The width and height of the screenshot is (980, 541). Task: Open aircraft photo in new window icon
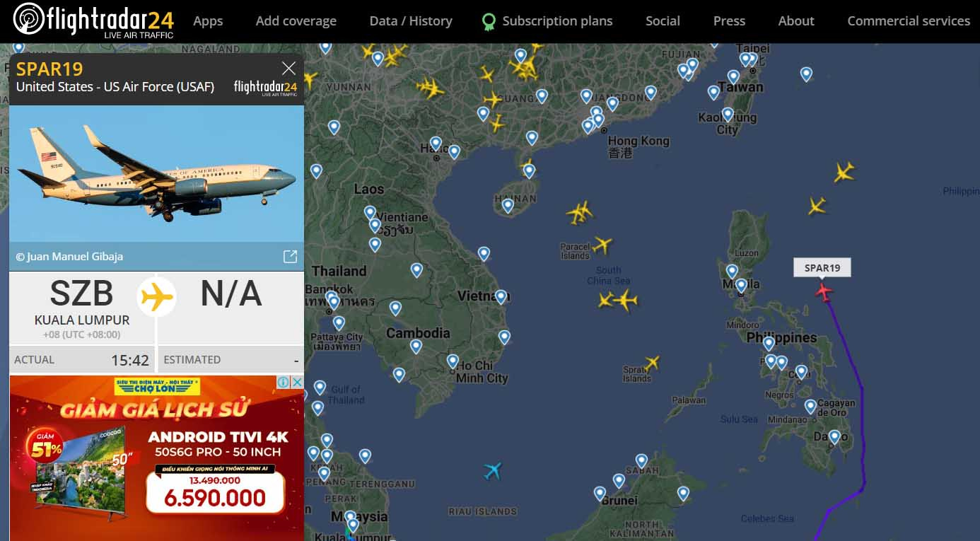tap(290, 257)
